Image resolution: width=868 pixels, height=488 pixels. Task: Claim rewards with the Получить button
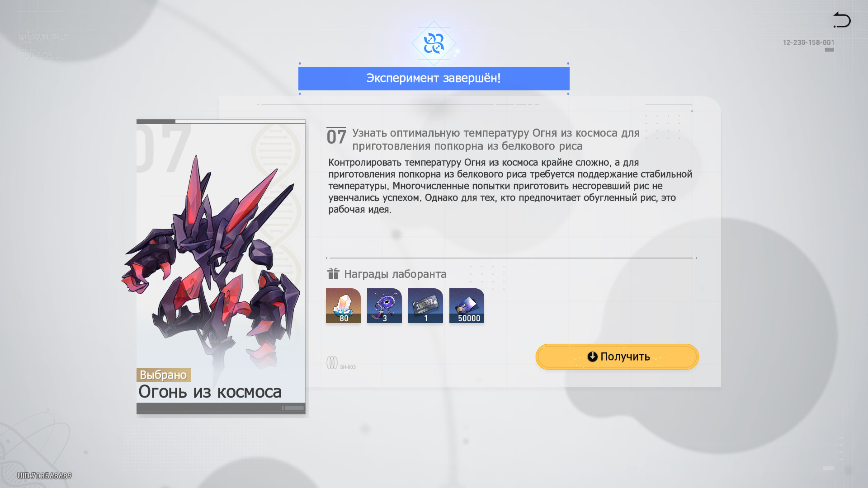[x=617, y=357]
